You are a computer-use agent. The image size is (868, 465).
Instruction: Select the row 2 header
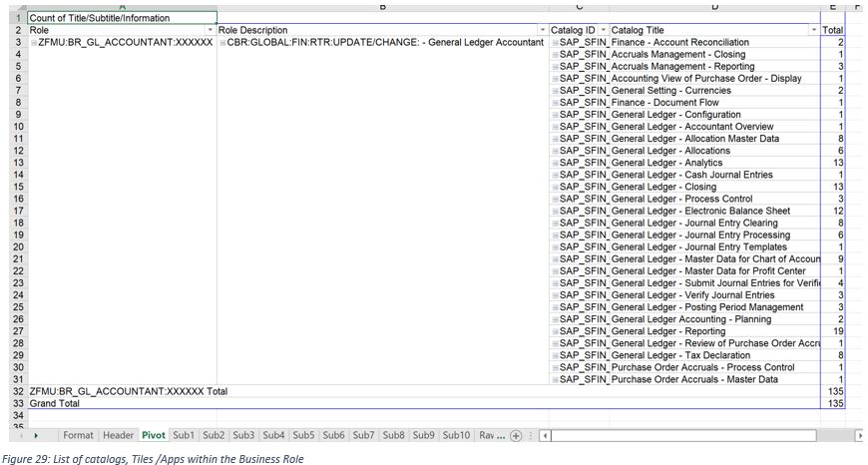(18, 31)
